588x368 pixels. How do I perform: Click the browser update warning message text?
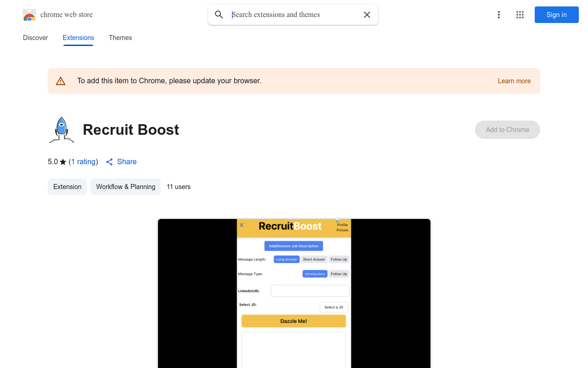point(169,81)
